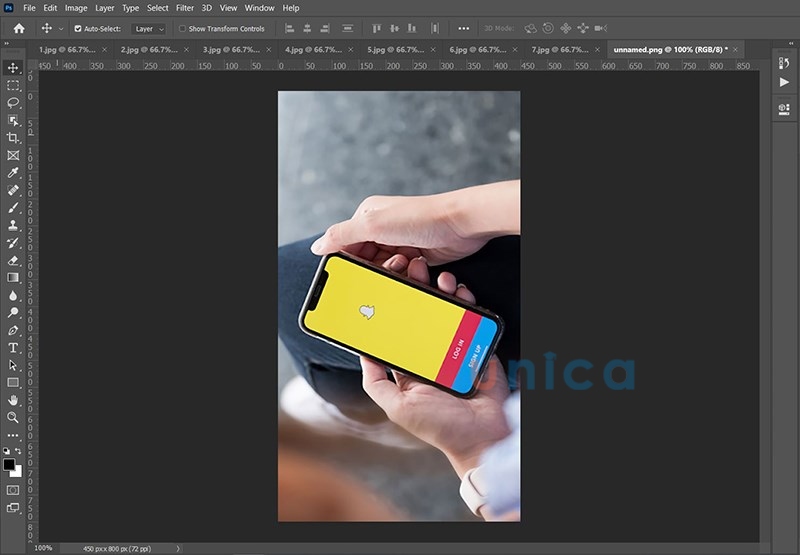Select the Horizontal Type tool

[13, 347]
